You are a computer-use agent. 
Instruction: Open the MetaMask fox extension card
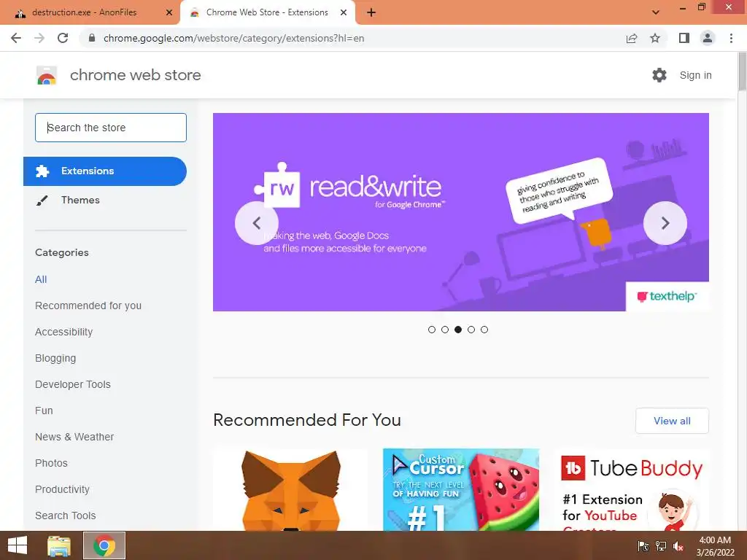pyautogui.click(x=290, y=489)
